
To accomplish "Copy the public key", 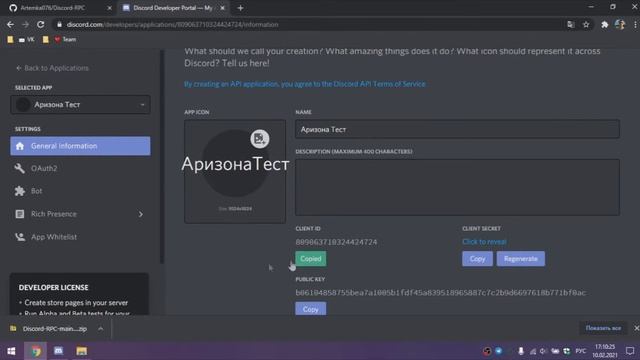I will tap(311, 309).
